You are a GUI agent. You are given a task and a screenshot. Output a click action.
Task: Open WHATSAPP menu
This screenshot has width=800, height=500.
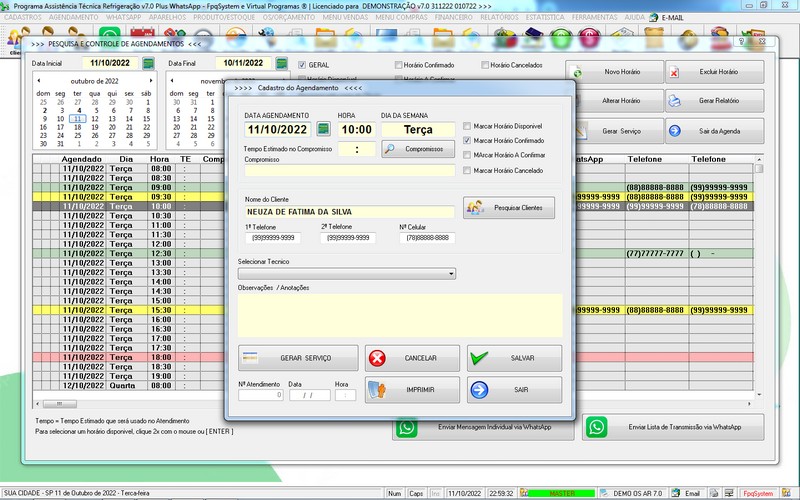123,17
